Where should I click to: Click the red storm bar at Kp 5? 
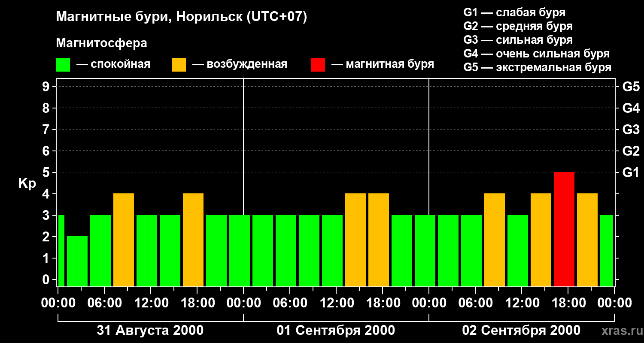pos(564,229)
